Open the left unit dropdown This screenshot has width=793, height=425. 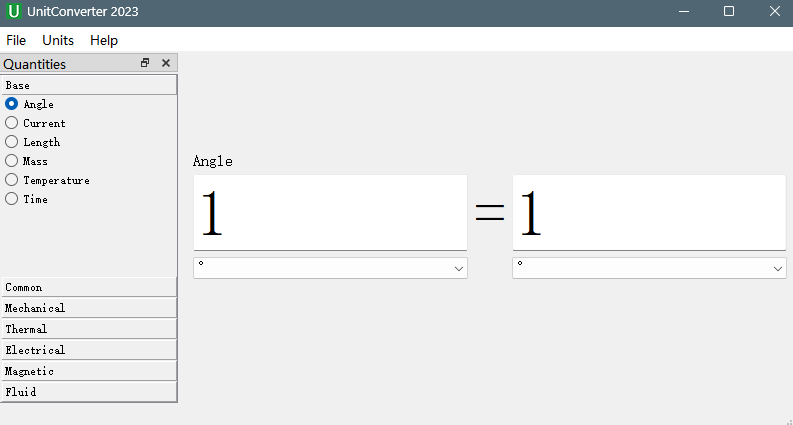[330, 268]
